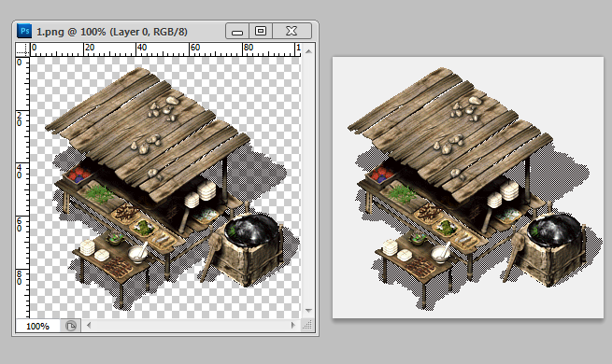Click the horizontal scrollbar track
The width and height of the screenshot is (612, 364).
tap(191, 325)
